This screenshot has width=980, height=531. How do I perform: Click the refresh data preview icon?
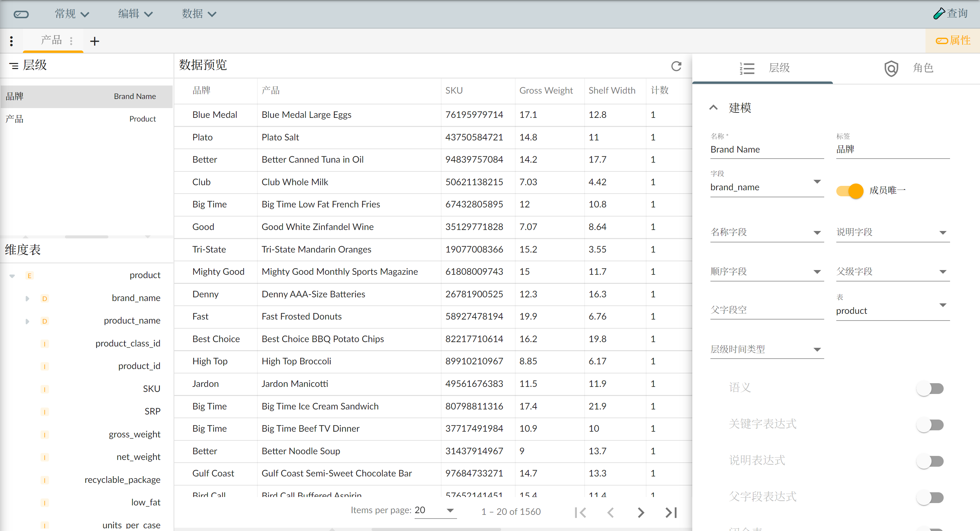[x=676, y=66]
